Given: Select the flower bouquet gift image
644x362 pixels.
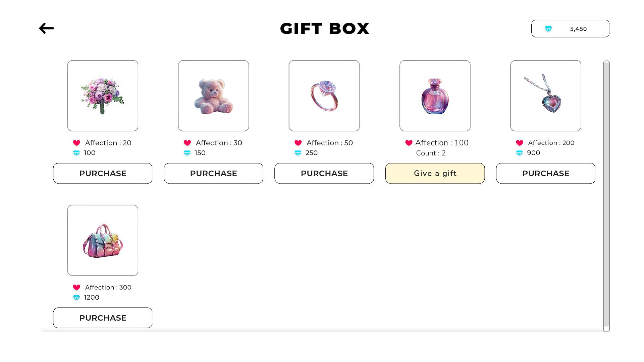Looking at the screenshot, I should [103, 96].
